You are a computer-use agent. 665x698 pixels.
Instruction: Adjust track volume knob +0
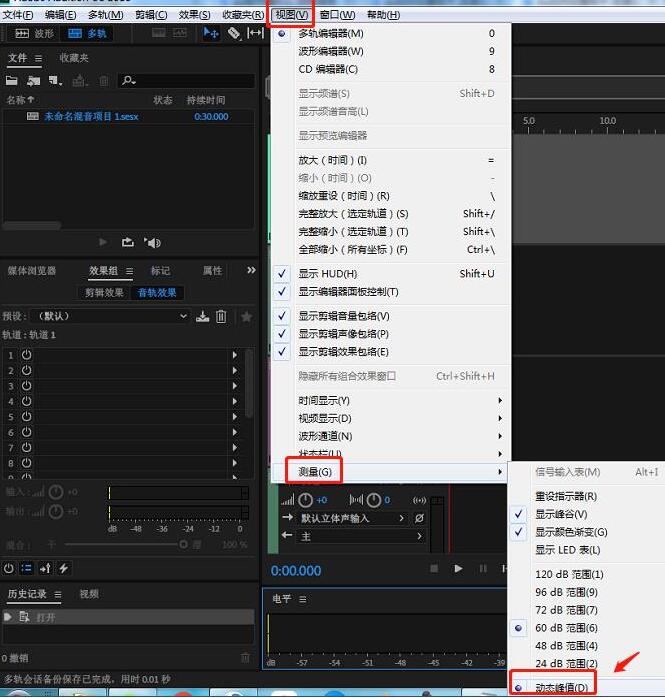pyautogui.click(x=305, y=500)
